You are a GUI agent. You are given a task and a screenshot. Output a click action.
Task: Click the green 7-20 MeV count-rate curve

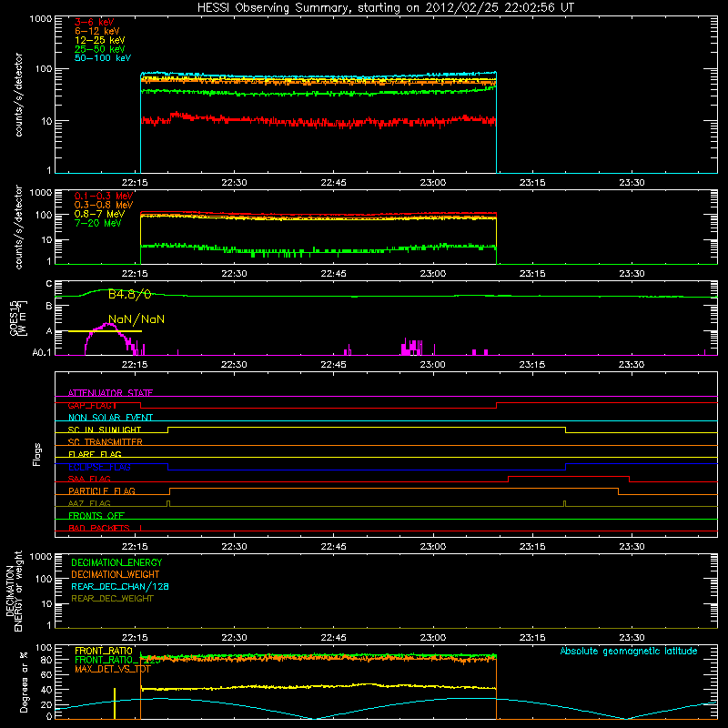click(x=318, y=249)
